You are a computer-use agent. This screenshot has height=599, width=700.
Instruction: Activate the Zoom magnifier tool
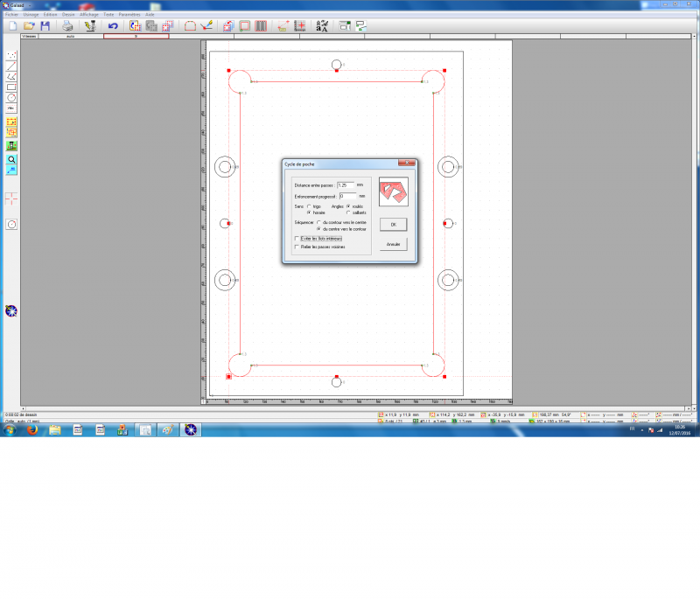point(11,160)
